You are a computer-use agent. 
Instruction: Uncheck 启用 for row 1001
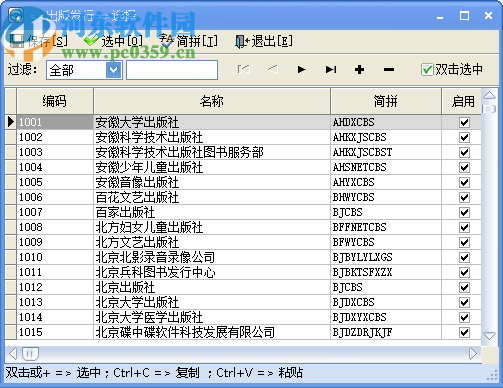click(x=464, y=122)
